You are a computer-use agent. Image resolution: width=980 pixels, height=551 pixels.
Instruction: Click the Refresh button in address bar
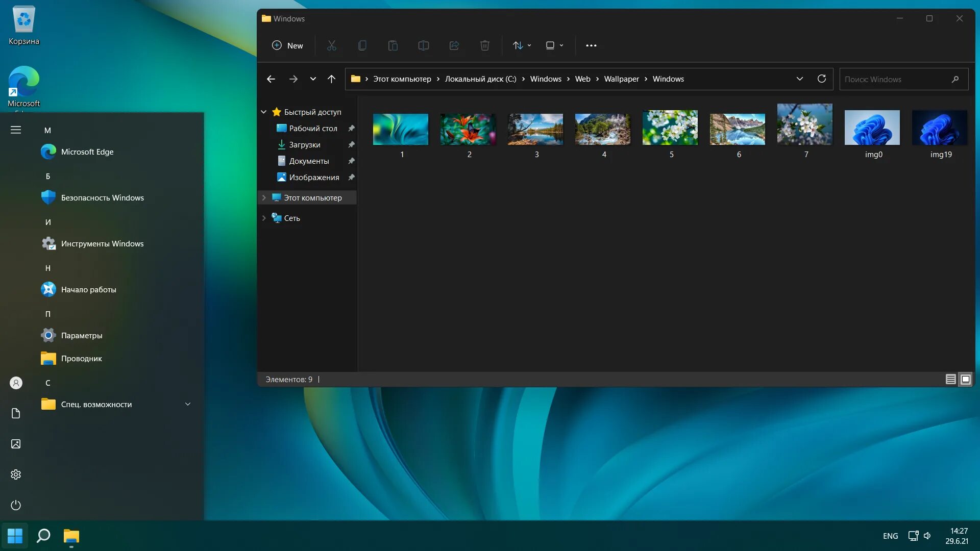click(822, 79)
